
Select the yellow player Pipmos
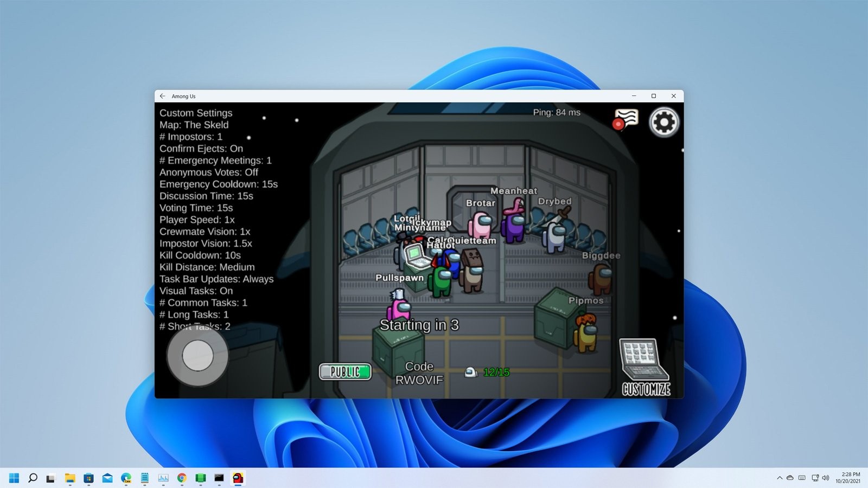tap(586, 333)
